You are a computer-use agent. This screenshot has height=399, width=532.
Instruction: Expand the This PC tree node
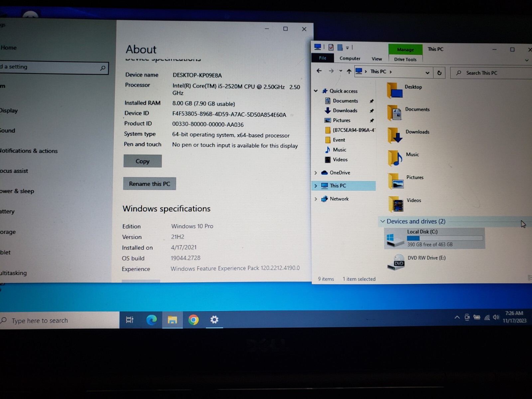point(316,186)
